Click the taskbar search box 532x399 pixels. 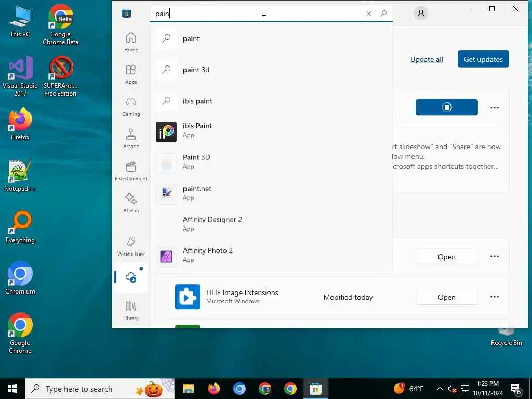point(100,389)
